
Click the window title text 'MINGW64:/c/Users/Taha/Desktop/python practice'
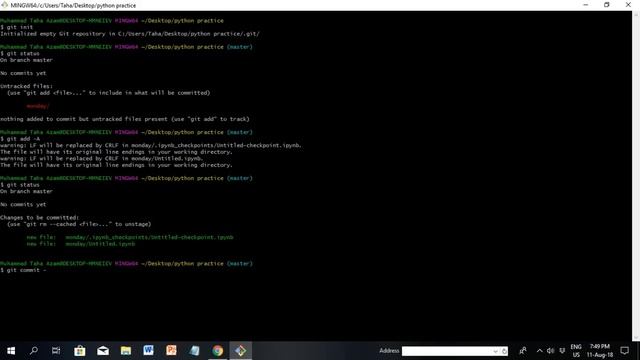pyautogui.click(x=73, y=5)
